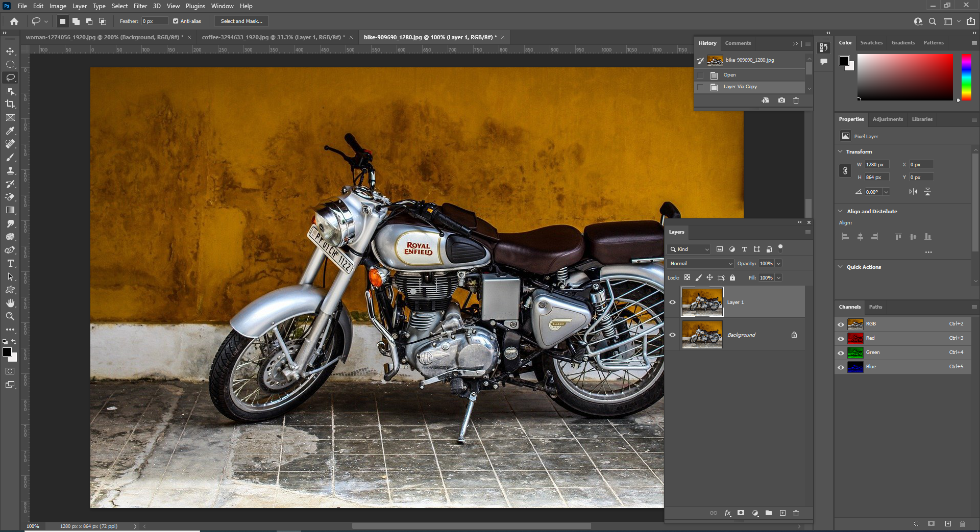Toggle Green channel visibility

[841, 352]
